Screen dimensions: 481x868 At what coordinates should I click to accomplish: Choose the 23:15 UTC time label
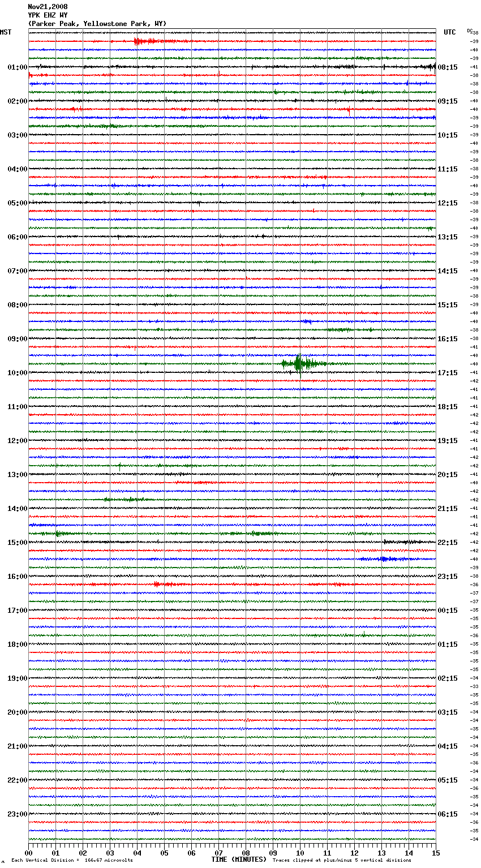(x=448, y=577)
